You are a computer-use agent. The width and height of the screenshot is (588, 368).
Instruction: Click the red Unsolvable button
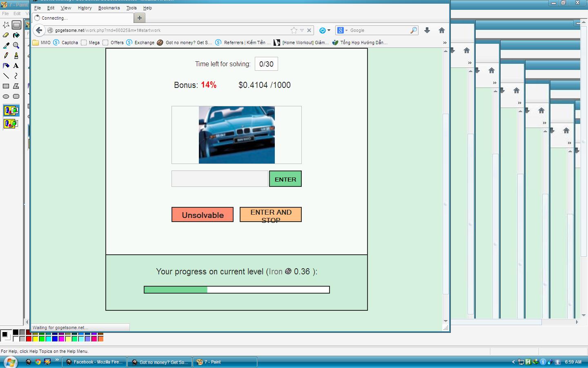[203, 215]
